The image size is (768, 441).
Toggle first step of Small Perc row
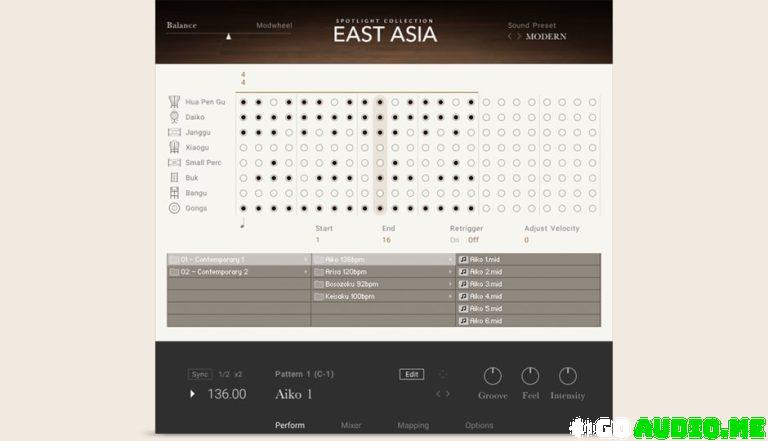[243, 163]
